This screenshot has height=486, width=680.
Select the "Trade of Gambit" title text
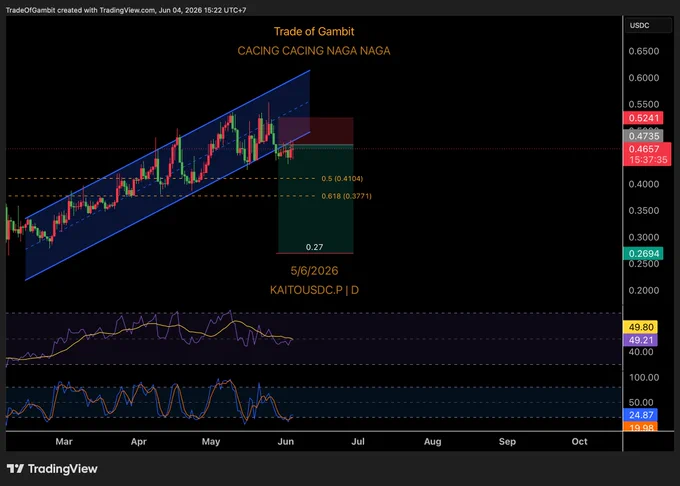[x=314, y=32]
